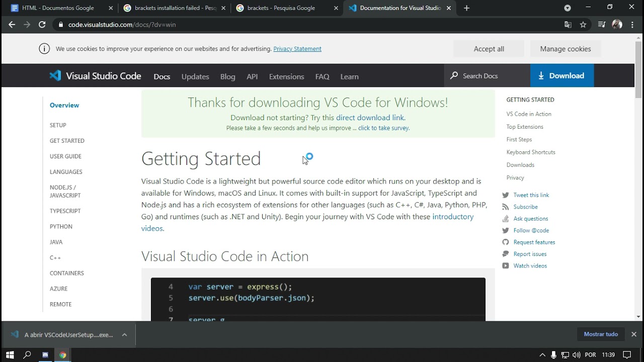This screenshot has width=644, height=362.
Task: Click the search magnifier icon in Docs
Action: (x=454, y=75)
